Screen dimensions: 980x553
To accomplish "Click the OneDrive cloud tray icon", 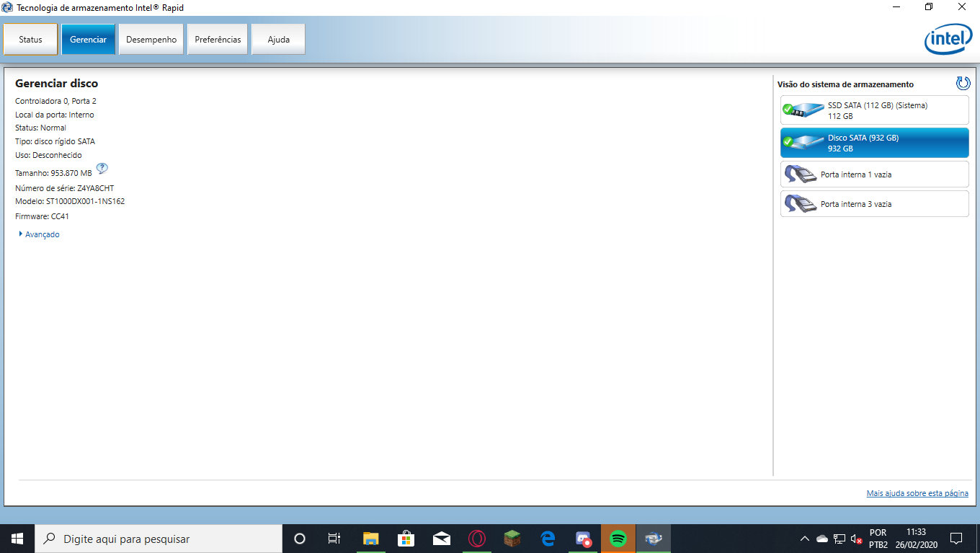I will [822, 539].
